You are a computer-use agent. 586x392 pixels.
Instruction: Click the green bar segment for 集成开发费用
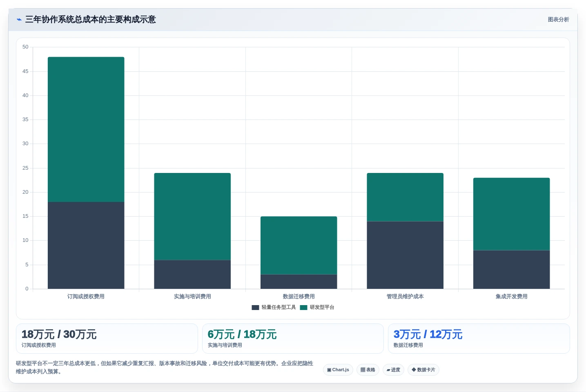point(512,214)
